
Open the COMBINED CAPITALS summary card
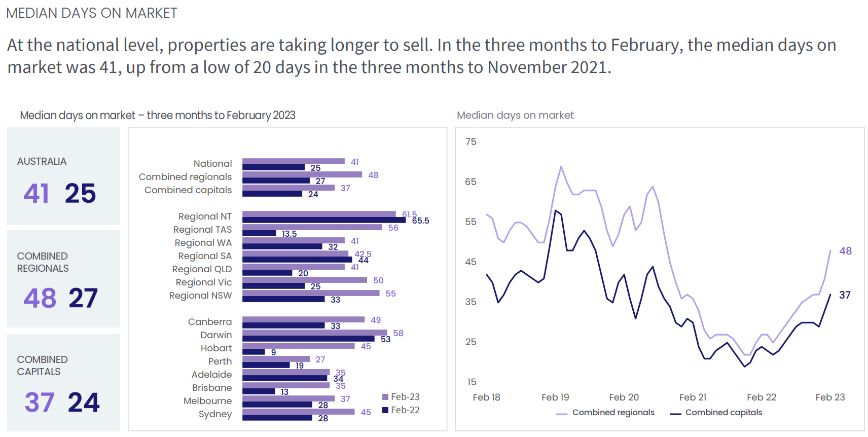[63, 383]
